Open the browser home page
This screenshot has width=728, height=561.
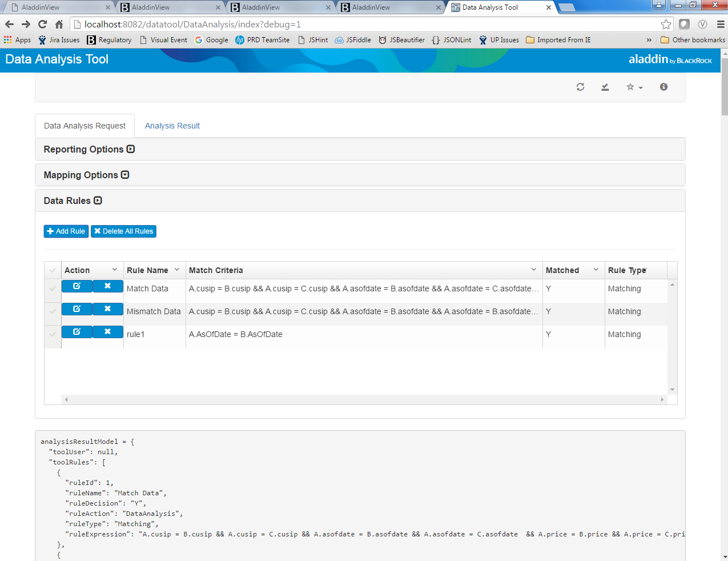59,24
